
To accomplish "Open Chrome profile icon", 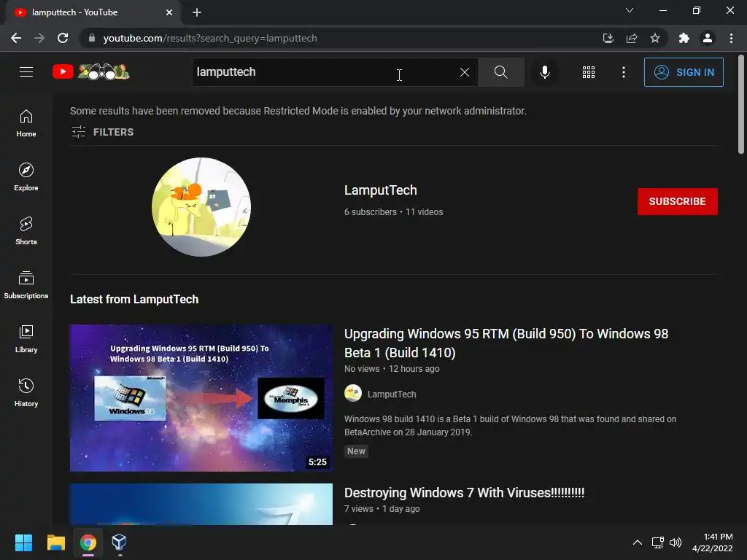I will [708, 38].
